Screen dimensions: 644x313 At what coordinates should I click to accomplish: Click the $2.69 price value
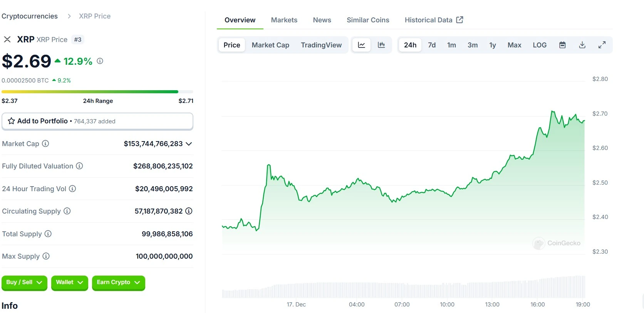point(27,61)
